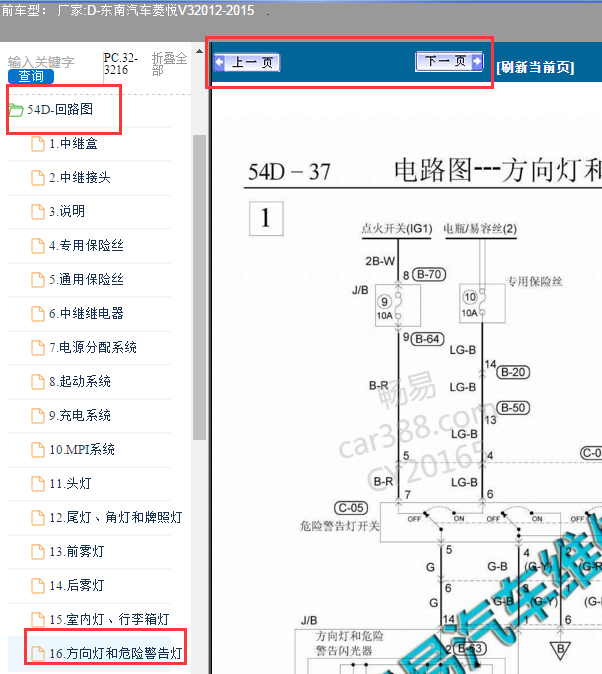Viewport: 602px width, 674px height.
Task: Click the boxed page number 1
Action: tap(266, 218)
